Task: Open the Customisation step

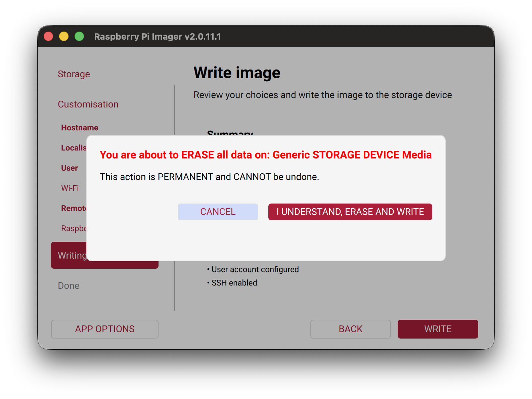Action: click(x=88, y=104)
